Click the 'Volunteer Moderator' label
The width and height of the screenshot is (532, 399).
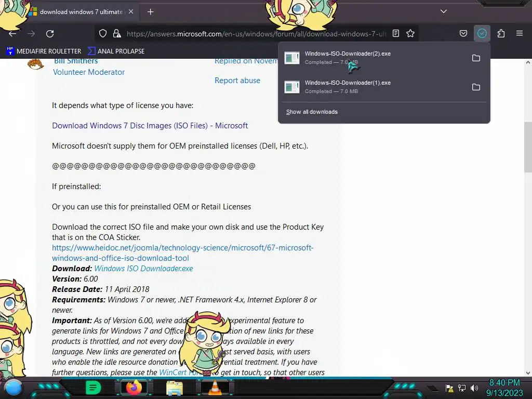pyautogui.click(x=89, y=72)
